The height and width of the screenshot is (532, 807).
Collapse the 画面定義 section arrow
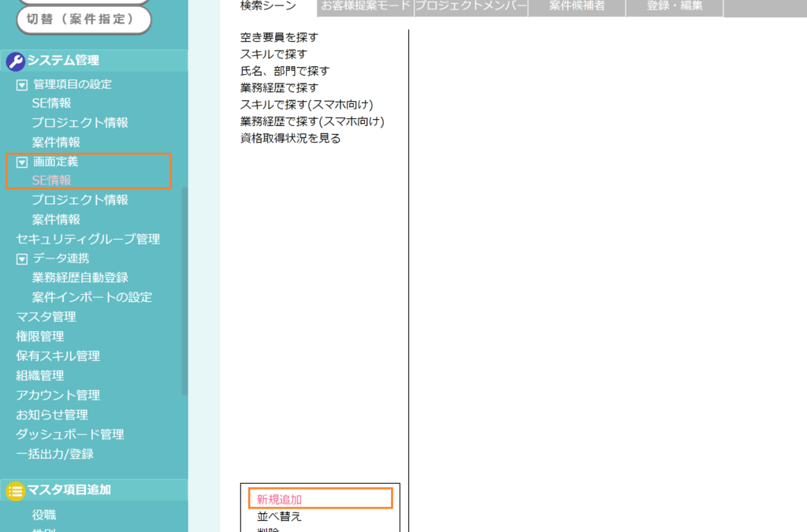coord(22,162)
